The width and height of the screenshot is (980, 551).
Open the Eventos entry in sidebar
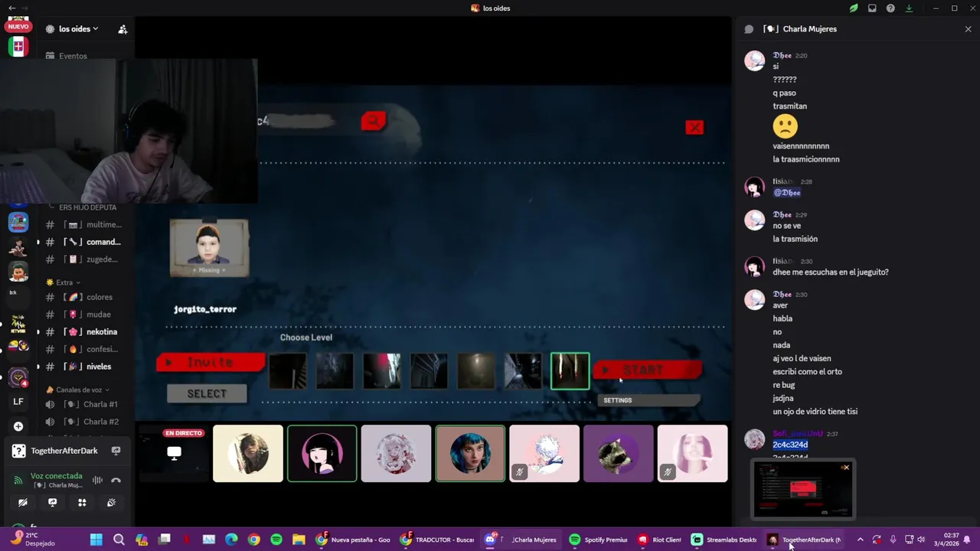click(x=67, y=56)
